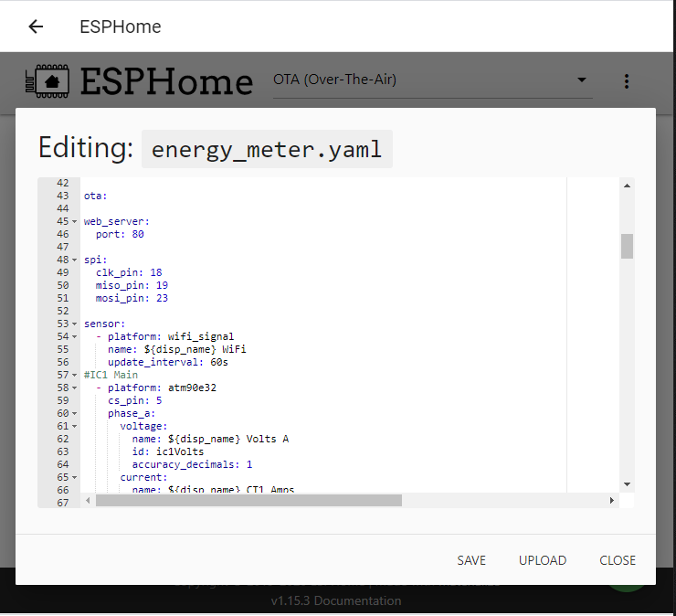Image resolution: width=676 pixels, height=616 pixels.
Task: Collapse current block at line 65
Action: pyautogui.click(x=74, y=477)
